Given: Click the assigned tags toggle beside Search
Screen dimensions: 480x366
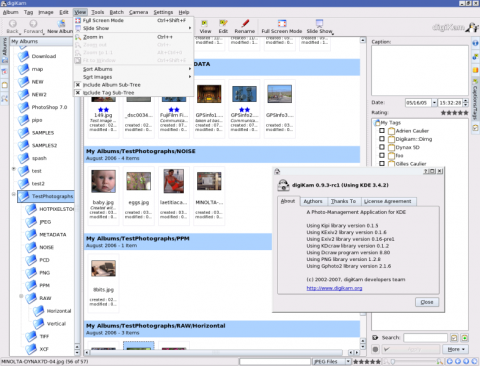Looking at the screenshot, I should click(454, 338).
